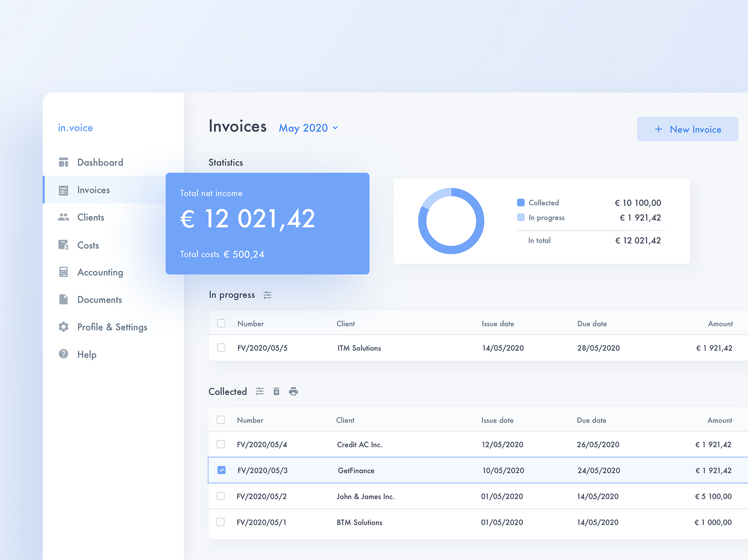
Task: Click the Clients people icon
Action: tap(64, 217)
